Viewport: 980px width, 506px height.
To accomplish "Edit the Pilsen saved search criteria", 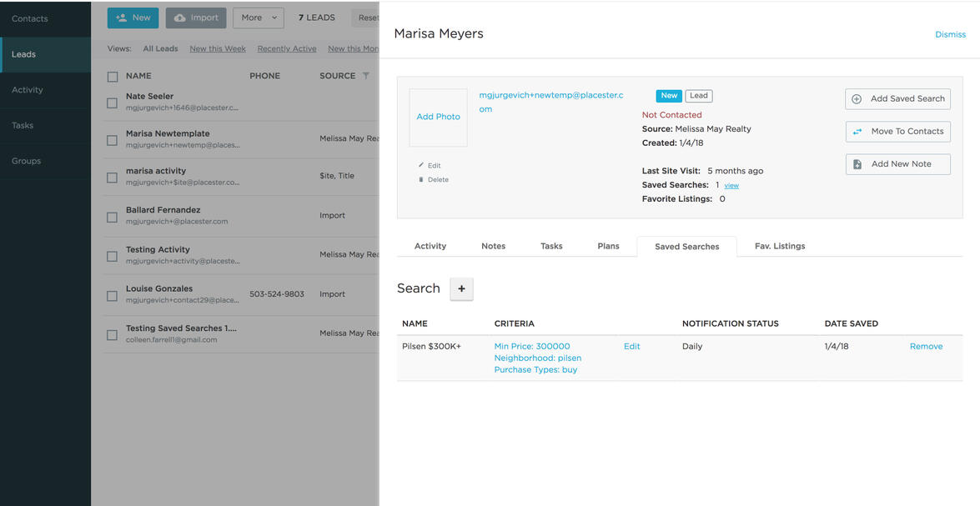I will [x=631, y=347].
